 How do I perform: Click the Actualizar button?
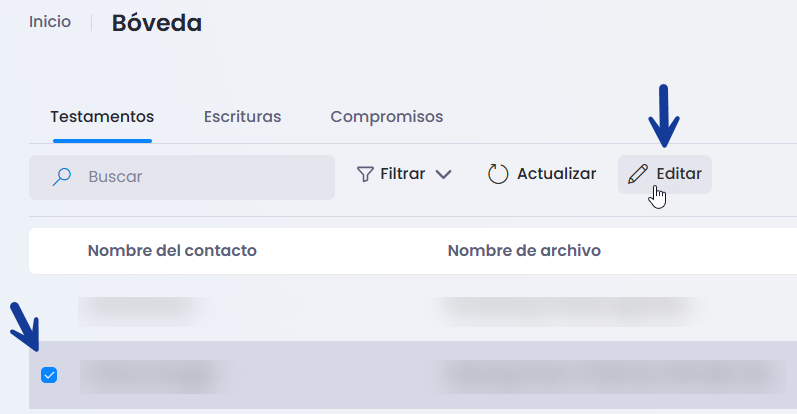click(x=542, y=174)
